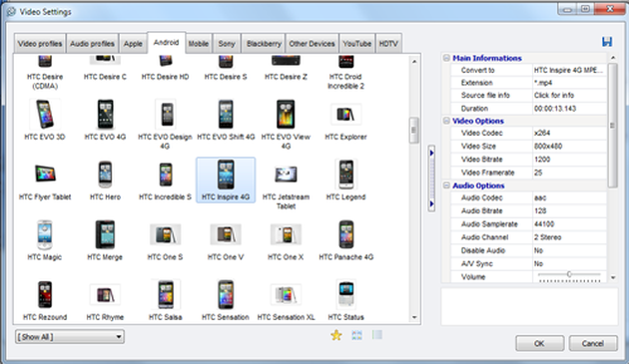Image resolution: width=629 pixels, height=364 pixels.
Task: Pick the HTC Flyer Tablet icon
Action: pyautogui.click(x=45, y=174)
